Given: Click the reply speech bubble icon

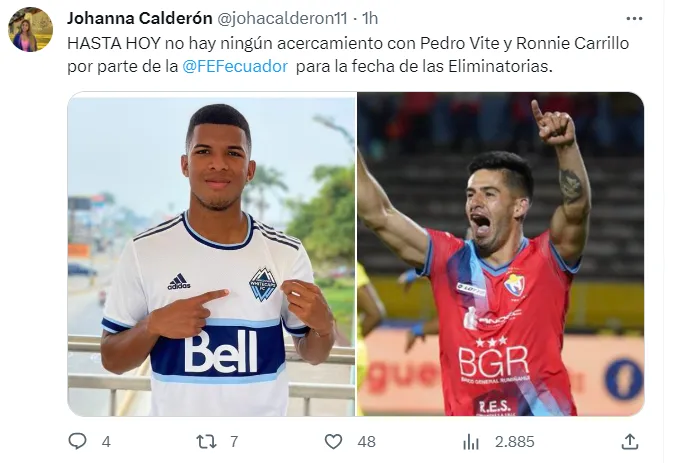Looking at the screenshot, I should tap(77, 441).
